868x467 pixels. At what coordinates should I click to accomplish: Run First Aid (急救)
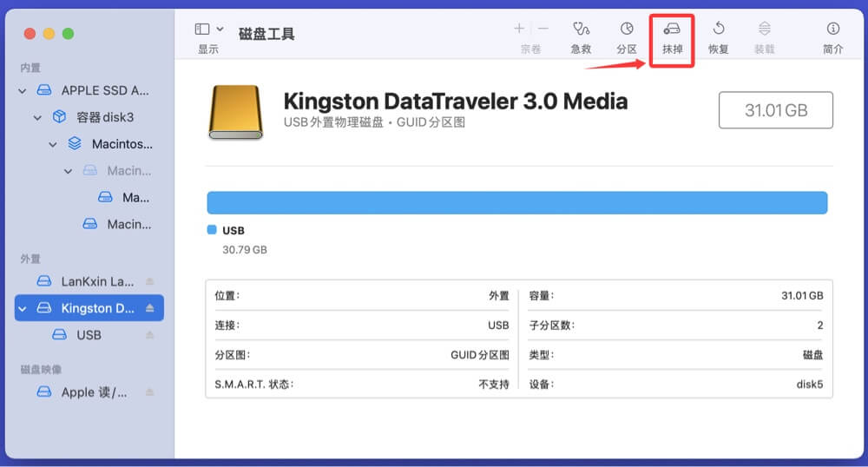(x=581, y=37)
